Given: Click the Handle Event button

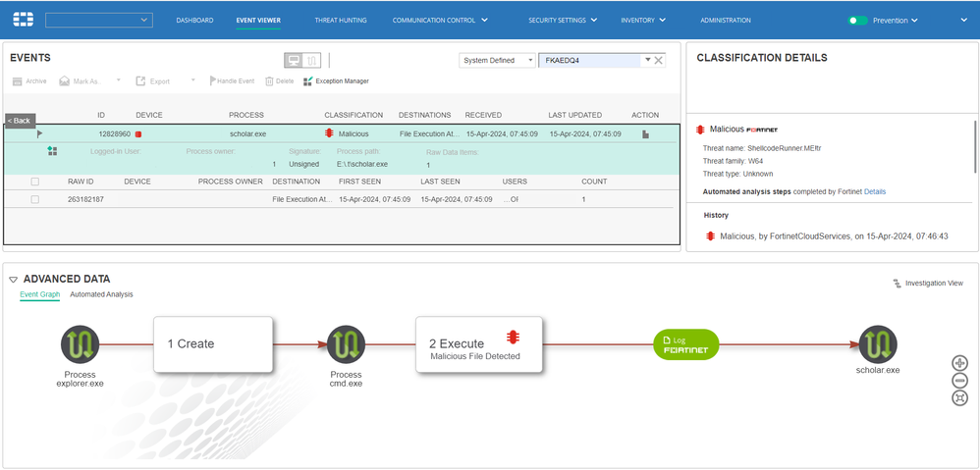Looking at the screenshot, I should click(231, 81).
